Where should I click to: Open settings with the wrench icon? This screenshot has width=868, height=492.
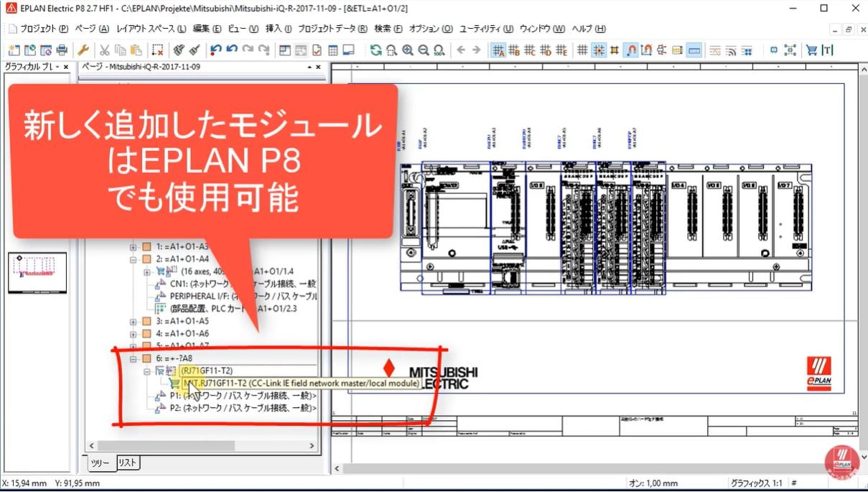83,50
